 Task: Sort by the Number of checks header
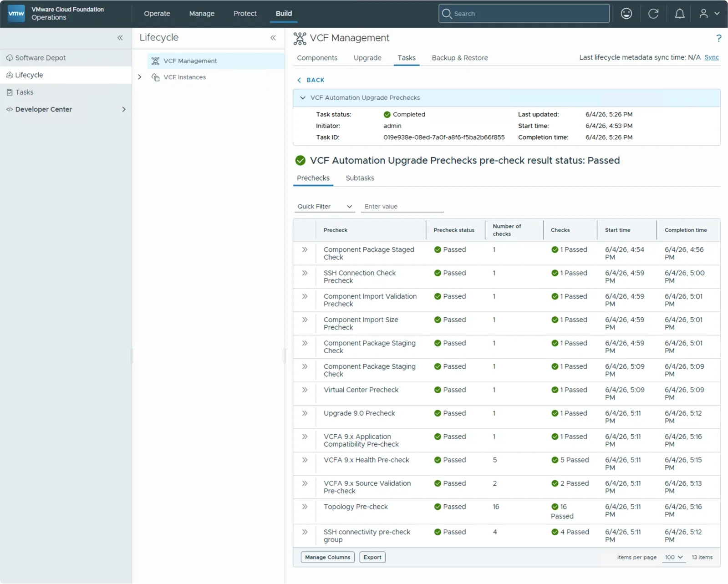point(507,230)
